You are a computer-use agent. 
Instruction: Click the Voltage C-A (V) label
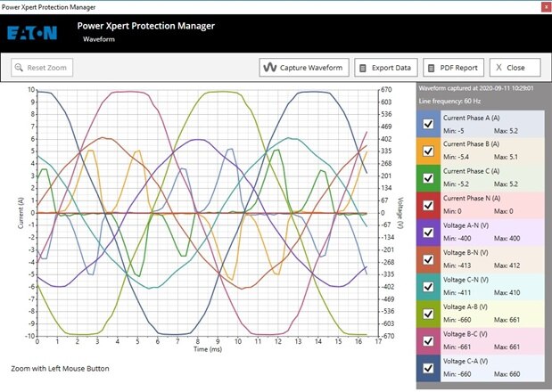[x=465, y=361]
